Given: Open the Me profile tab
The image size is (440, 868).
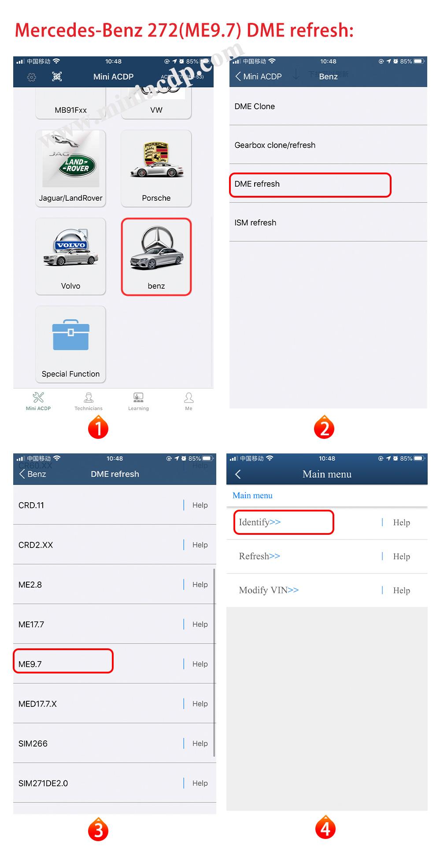Looking at the screenshot, I should pyautogui.click(x=189, y=401).
